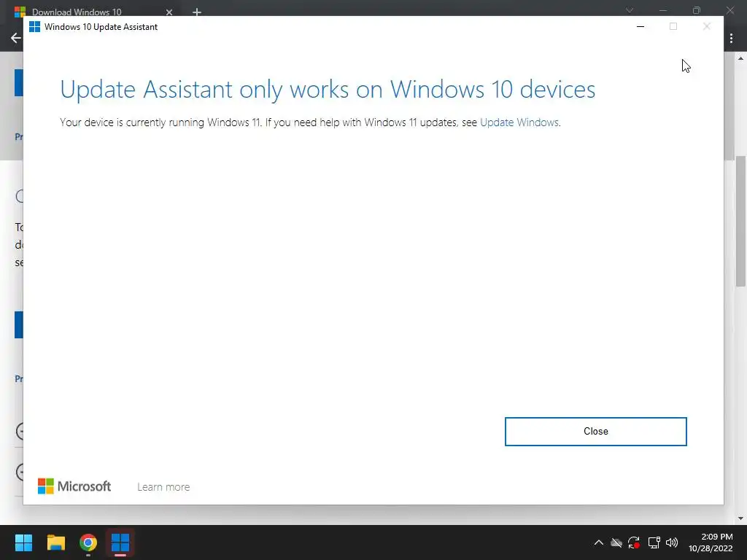Switch to the Download Windows 10 browser tab
This screenshot has height=560, width=747.
click(76, 12)
